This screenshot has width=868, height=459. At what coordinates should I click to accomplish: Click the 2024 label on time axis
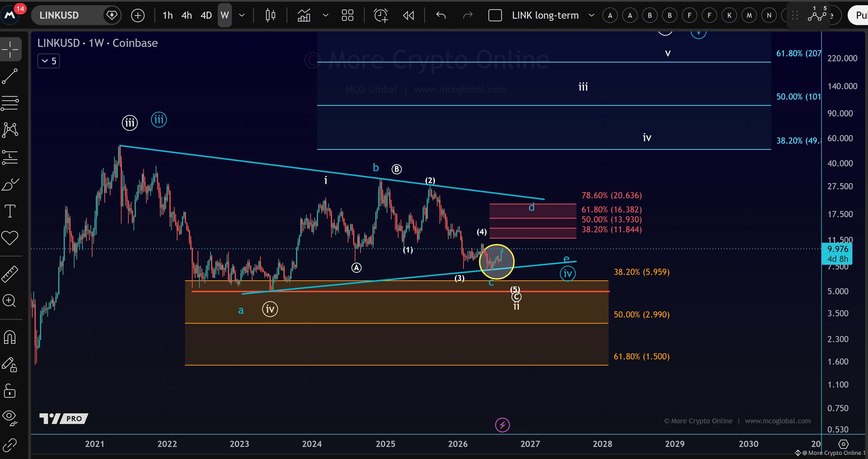(312, 444)
